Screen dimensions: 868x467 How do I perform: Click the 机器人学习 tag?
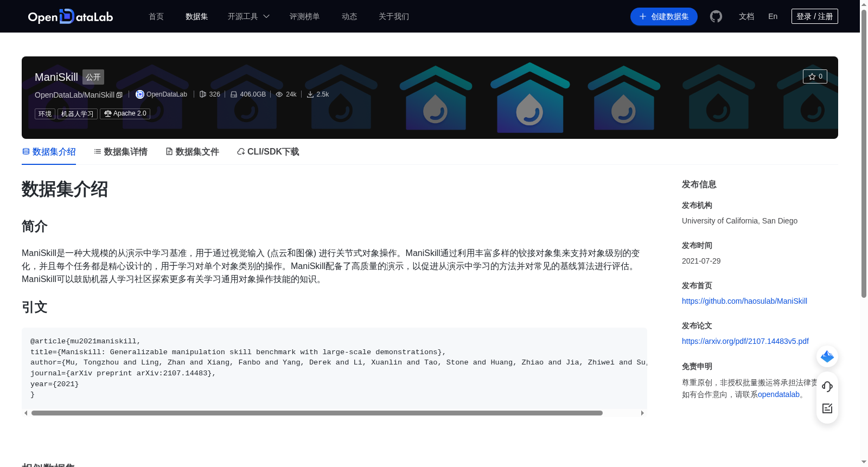coord(78,114)
